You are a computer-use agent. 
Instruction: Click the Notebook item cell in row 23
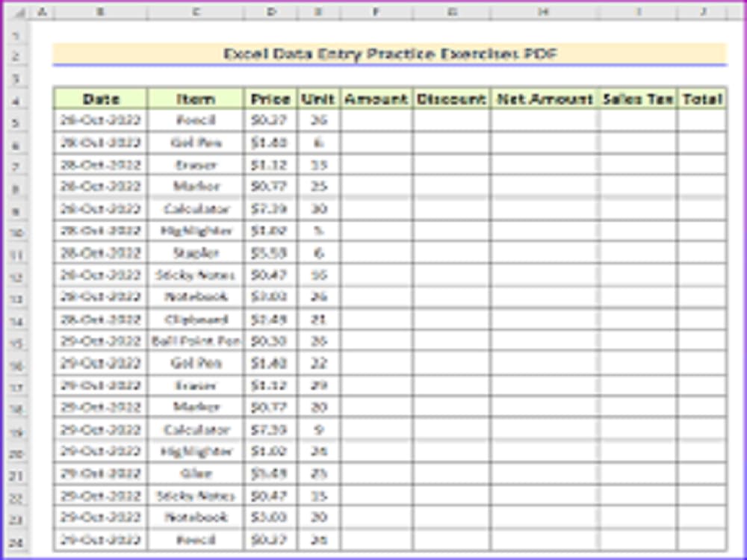(x=196, y=517)
